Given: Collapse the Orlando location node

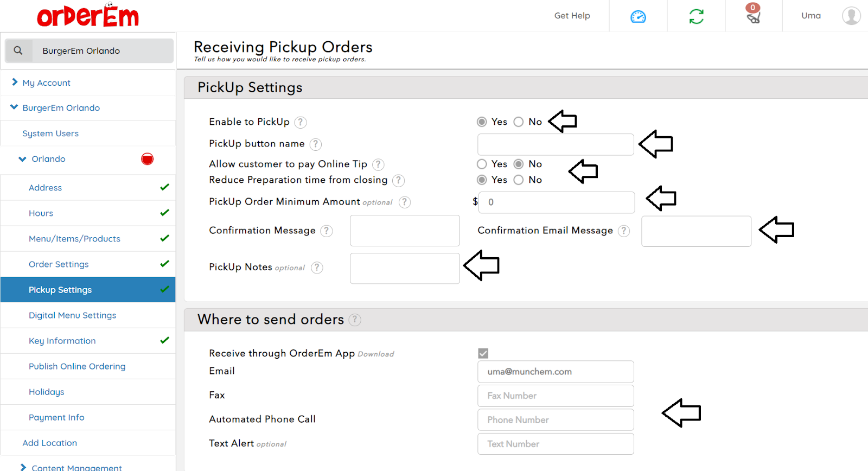Looking at the screenshot, I should pyautogui.click(x=23, y=159).
